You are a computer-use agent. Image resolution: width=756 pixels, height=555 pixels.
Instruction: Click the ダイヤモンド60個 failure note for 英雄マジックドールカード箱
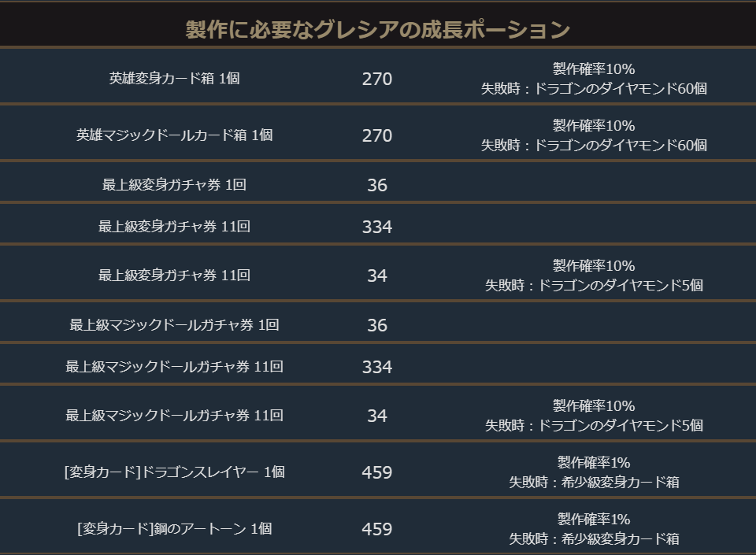594,146
